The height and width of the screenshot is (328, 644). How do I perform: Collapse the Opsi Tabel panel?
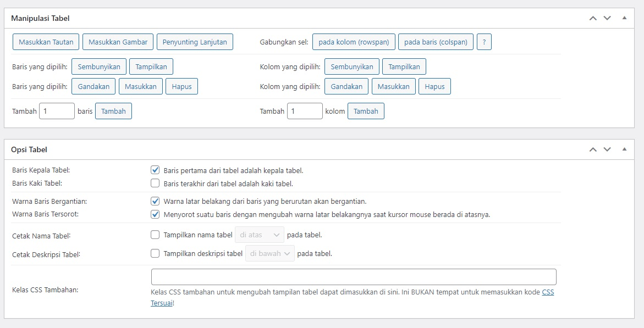pyautogui.click(x=624, y=149)
